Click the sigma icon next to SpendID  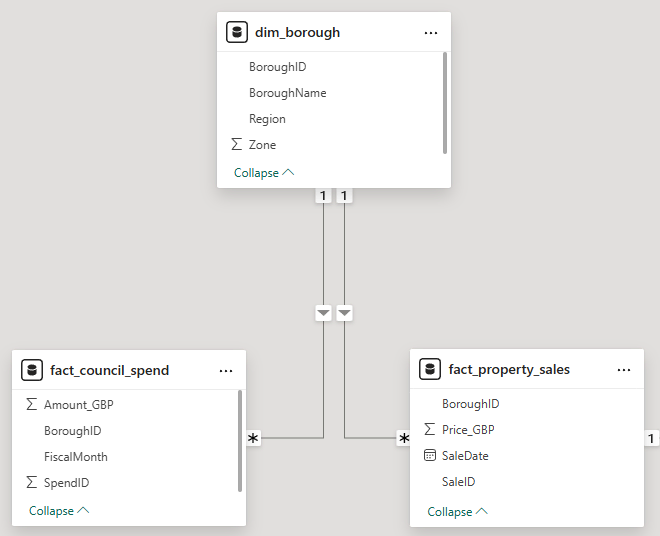[31, 483]
